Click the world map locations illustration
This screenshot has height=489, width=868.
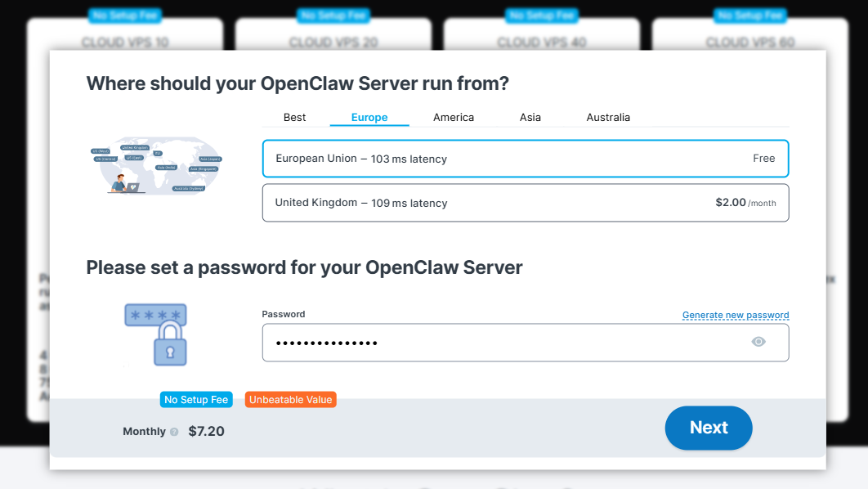coord(157,165)
